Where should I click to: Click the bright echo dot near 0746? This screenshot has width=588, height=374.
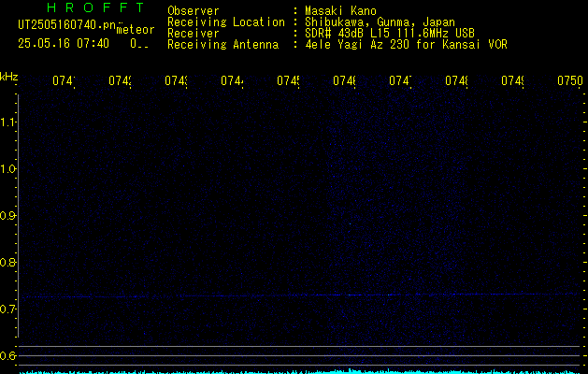click(x=350, y=224)
